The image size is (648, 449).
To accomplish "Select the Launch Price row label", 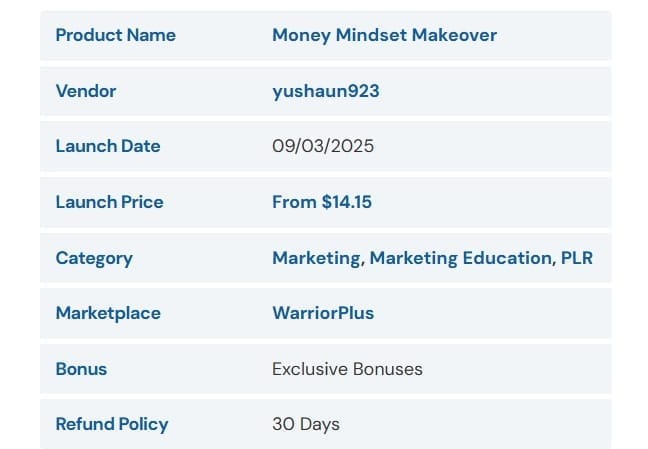I will [109, 202].
